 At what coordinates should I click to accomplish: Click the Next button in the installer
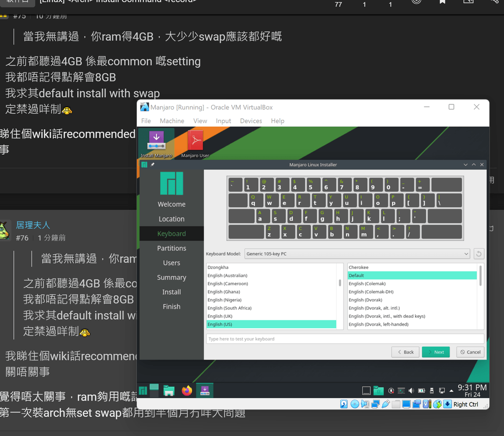click(436, 352)
